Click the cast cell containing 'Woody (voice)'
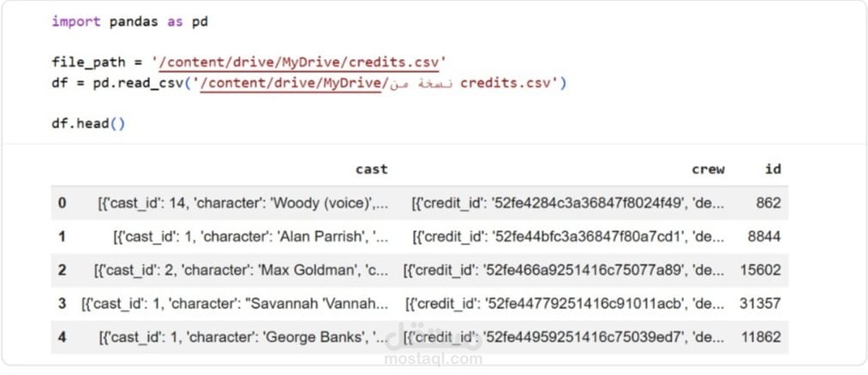The height and width of the screenshot is (375, 868). (242, 203)
